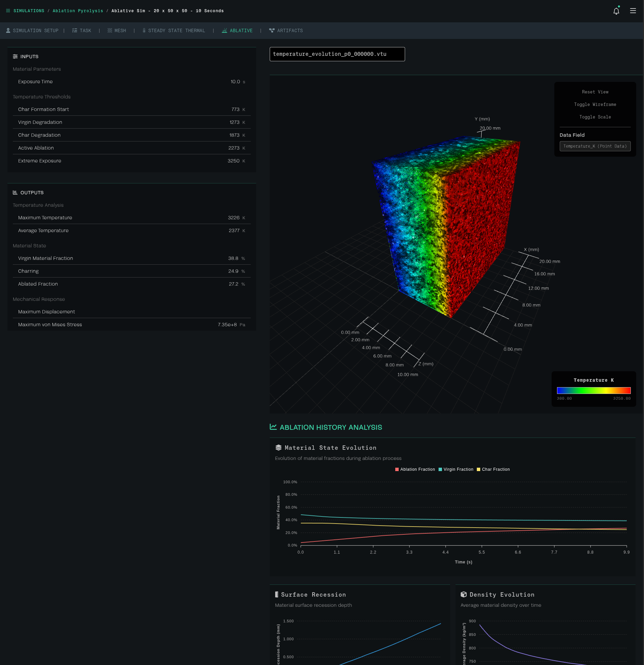Switch to the Artifacts tab
Screen dimensions: 644x665
click(286, 30)
